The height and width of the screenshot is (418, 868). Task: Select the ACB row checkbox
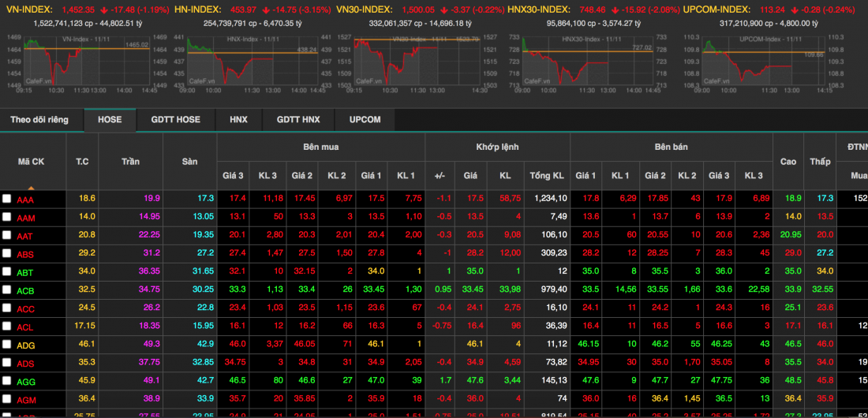tap(7, 290)
